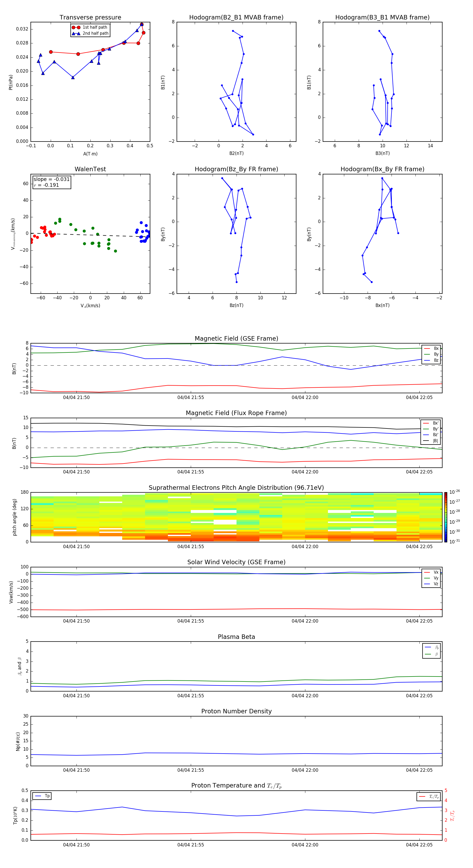Click the "Plasma Beta" panel title
The image size is (473, 868).
coord(236,637)
